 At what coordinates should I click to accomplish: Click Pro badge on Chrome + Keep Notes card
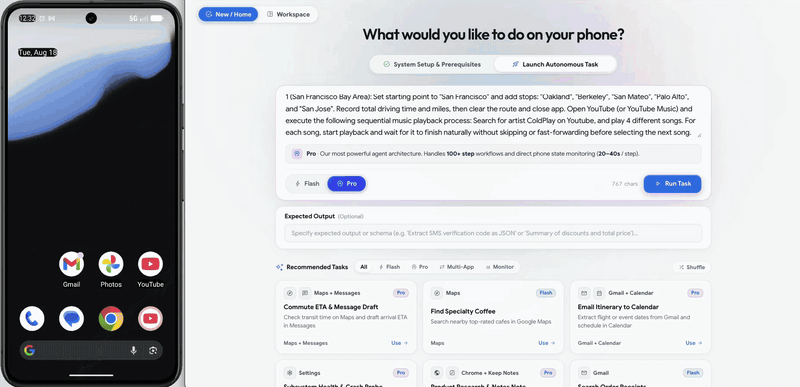tap(547, 373)
